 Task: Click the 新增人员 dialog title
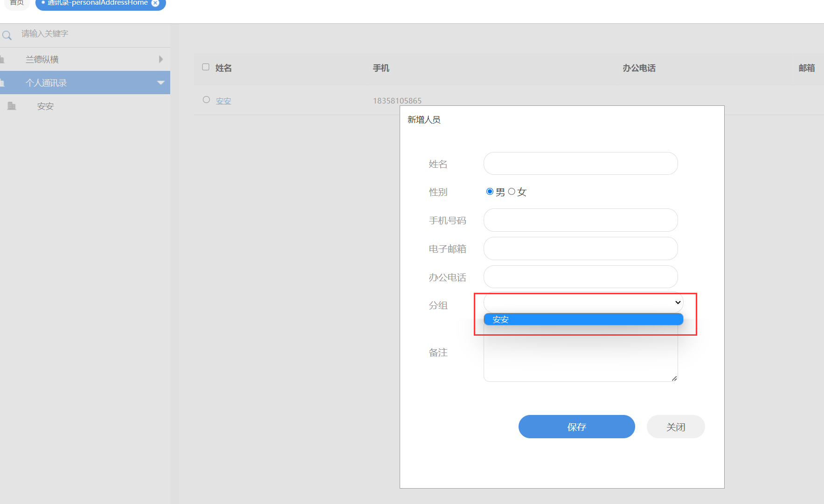pyautogui.click(x=424, y=120)
